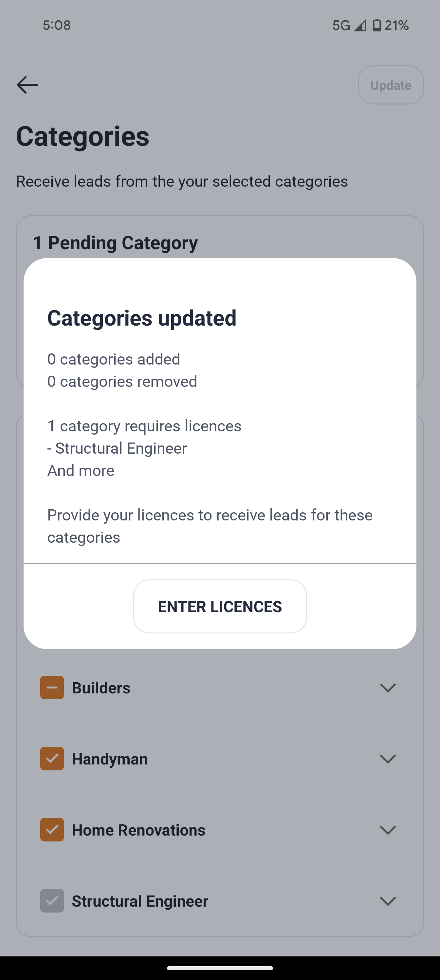Screen dimensions: 440x980
Task: Tap the battery status icon
Action: tap(376, 26)
